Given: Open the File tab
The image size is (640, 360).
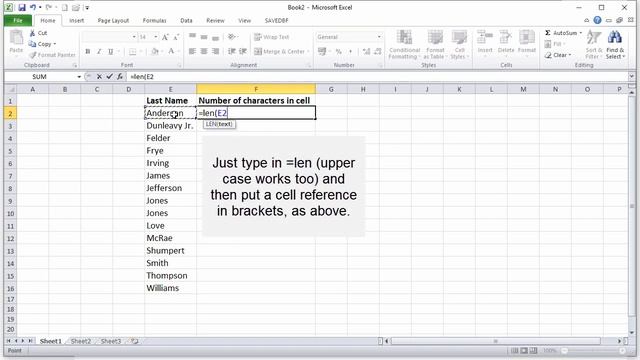Looking at the screenshot, I should tap(18, 20).
